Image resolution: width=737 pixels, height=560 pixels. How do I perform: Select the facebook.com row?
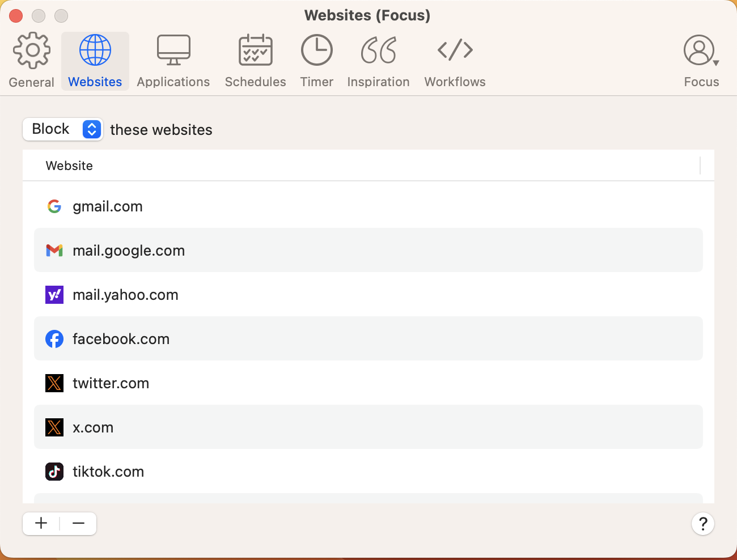pos(369,339)
